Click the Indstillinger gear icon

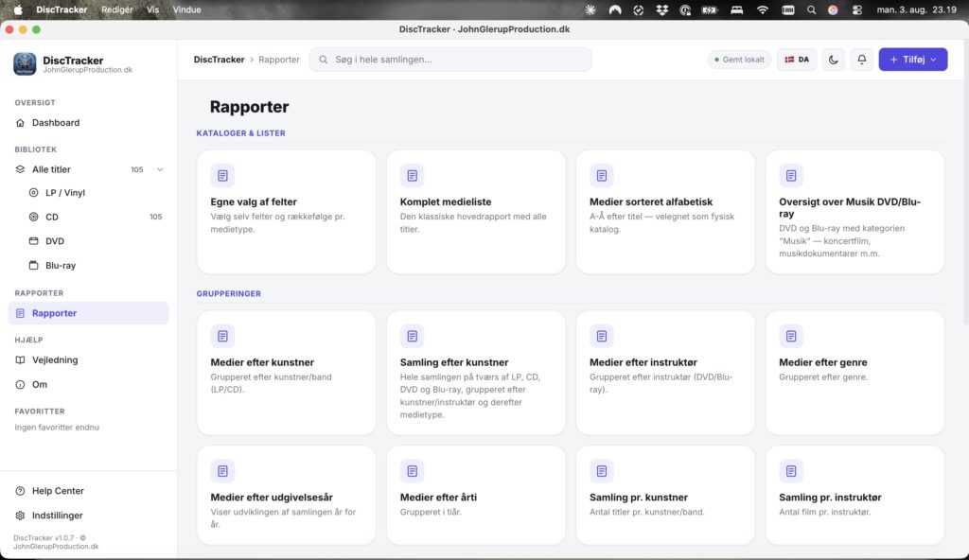21,516
